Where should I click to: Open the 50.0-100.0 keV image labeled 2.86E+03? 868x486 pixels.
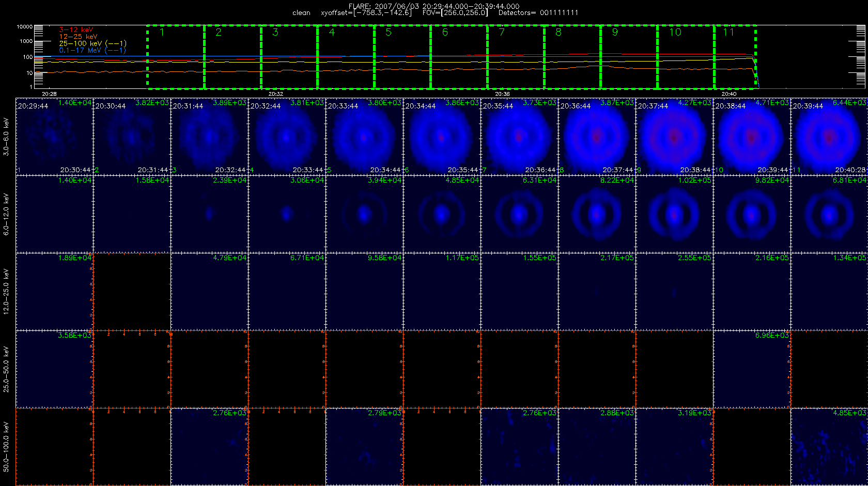597,447
